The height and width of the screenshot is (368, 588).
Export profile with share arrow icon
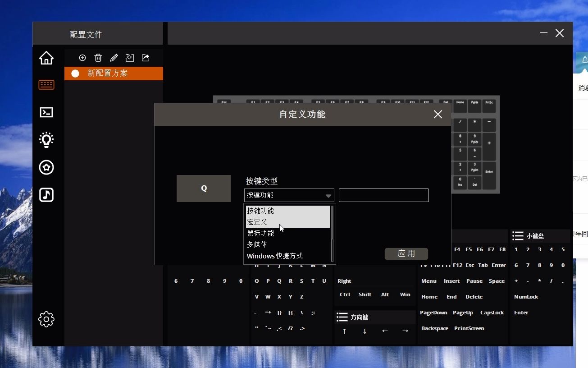[146, 58]
